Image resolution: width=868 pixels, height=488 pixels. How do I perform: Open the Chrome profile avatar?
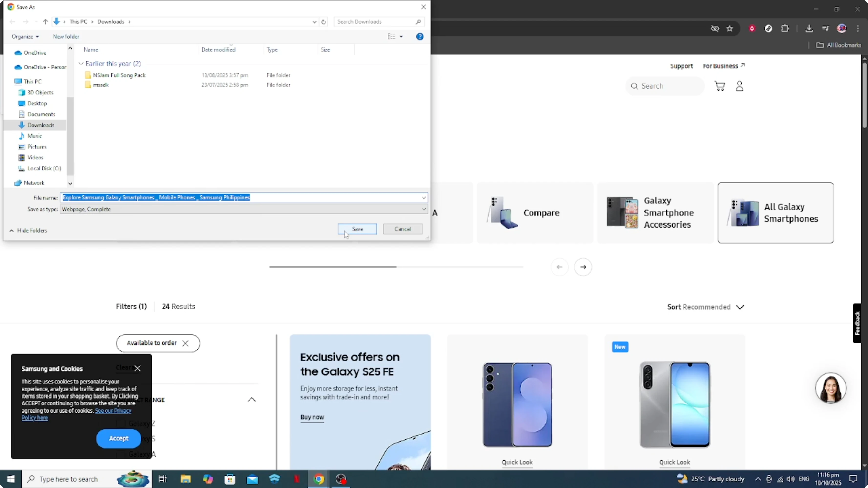(841, 29)
